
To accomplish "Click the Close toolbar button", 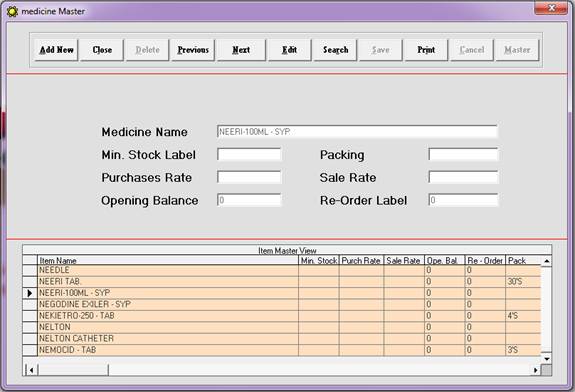I will [x=102, y=50].
